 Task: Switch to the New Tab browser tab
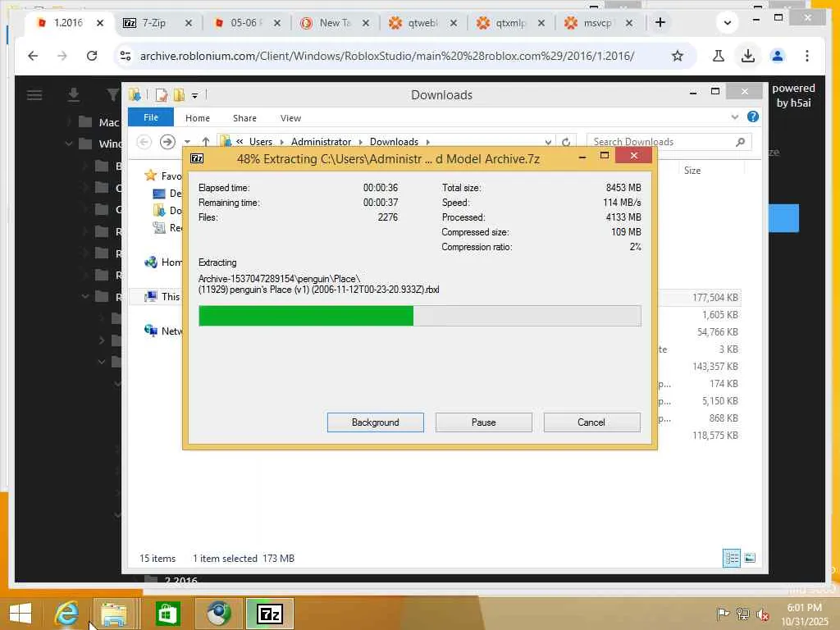(x=333, y=22)
